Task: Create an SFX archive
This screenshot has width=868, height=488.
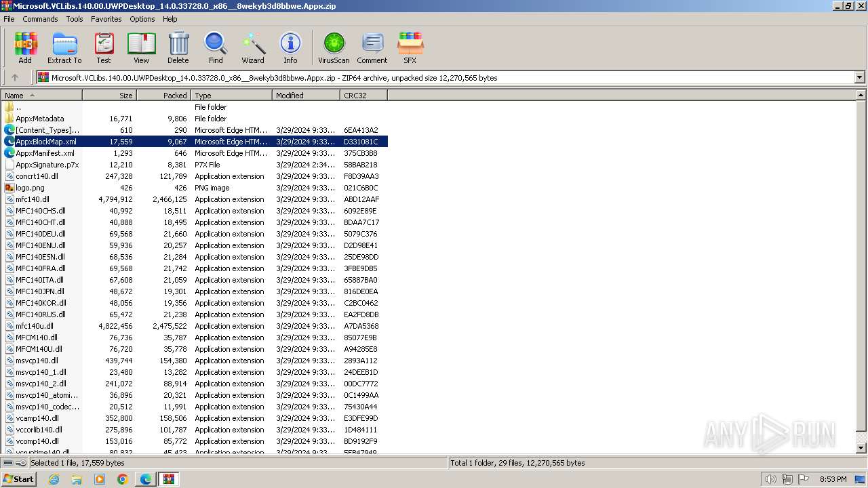Action: [410, 48]
